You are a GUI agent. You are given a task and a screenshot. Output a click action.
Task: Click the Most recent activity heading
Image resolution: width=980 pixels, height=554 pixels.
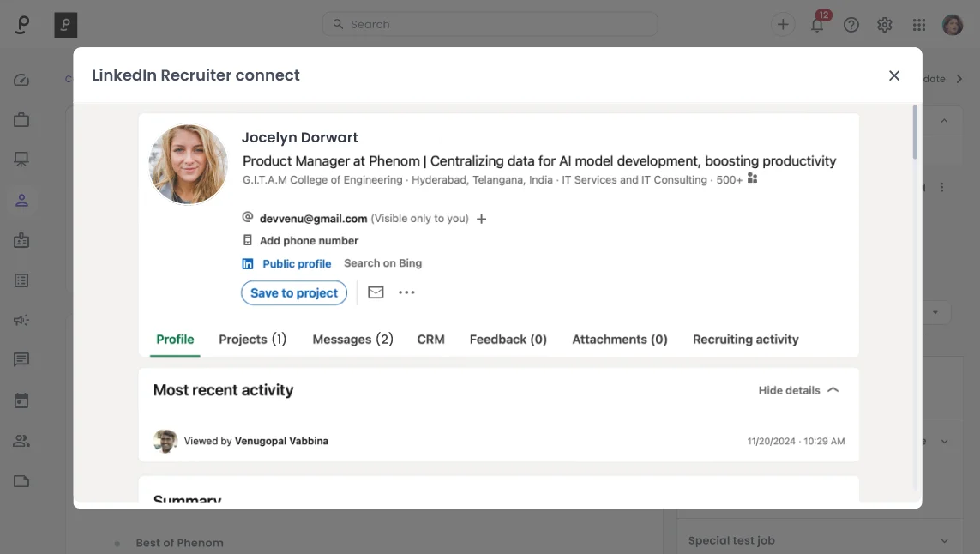tap(223, 390)
